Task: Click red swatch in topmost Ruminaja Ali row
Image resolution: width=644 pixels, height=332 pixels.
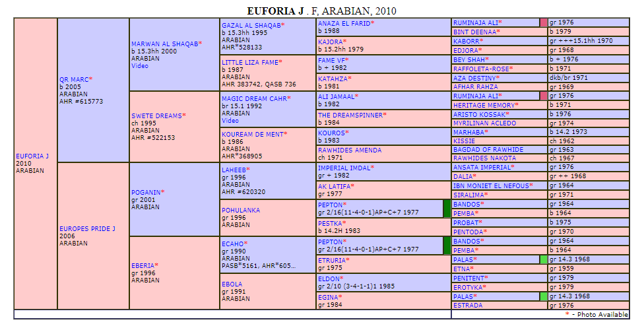Action: (544, 22)
